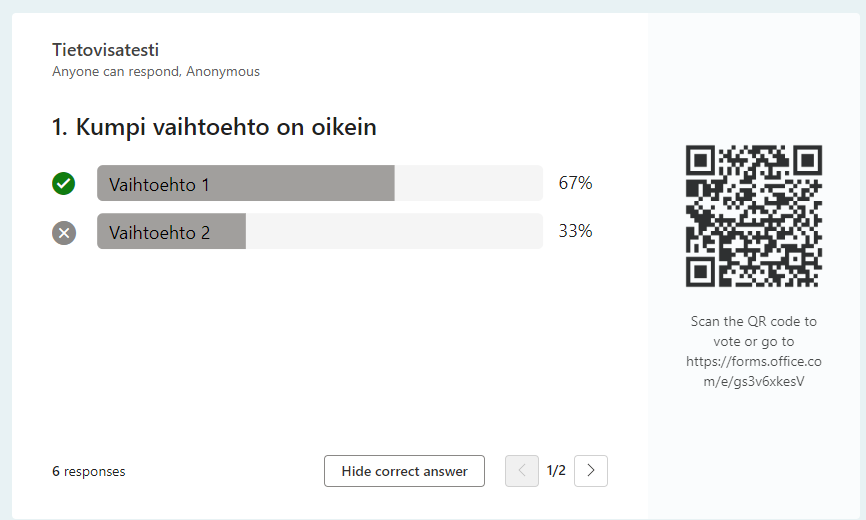Screen dimensions: 866x520
Task: Click the 33% result percentage
Action: pyautogui.click(x=575, y=231)
